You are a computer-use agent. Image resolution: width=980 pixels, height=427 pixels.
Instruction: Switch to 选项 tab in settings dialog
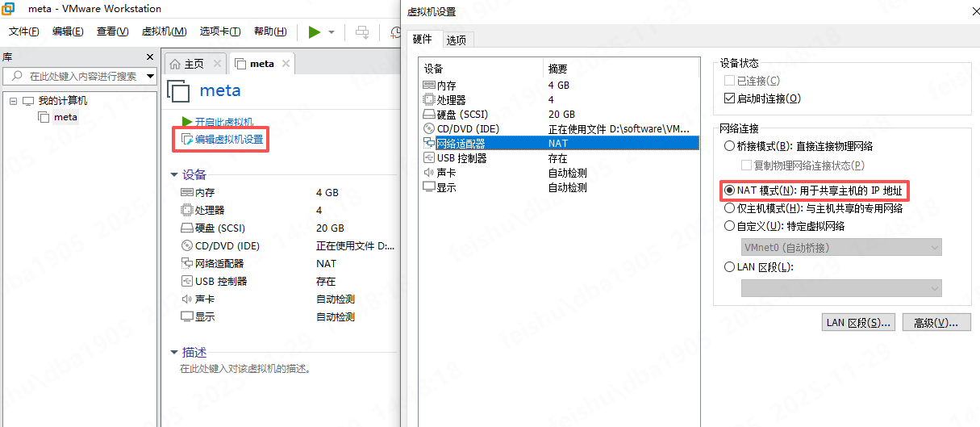tap(457, 40)
